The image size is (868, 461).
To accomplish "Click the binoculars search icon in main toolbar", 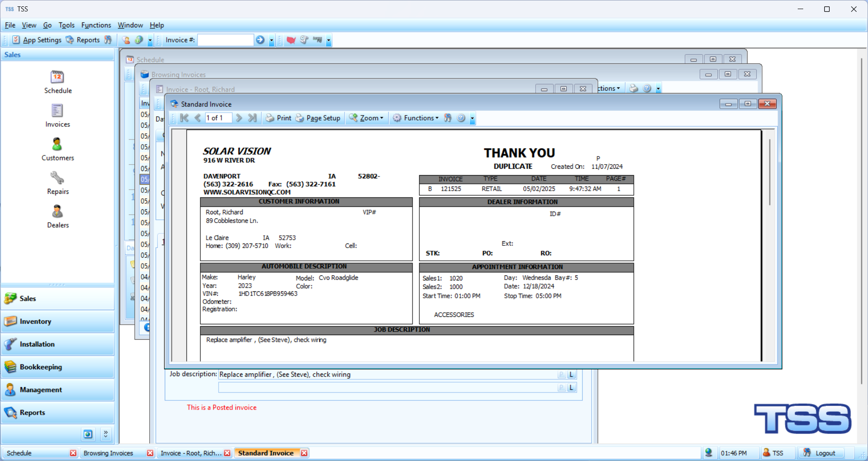I will point(108,40).
